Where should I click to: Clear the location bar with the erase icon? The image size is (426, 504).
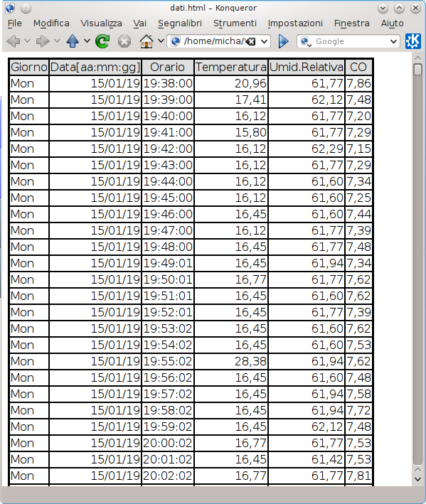point(251,41)
